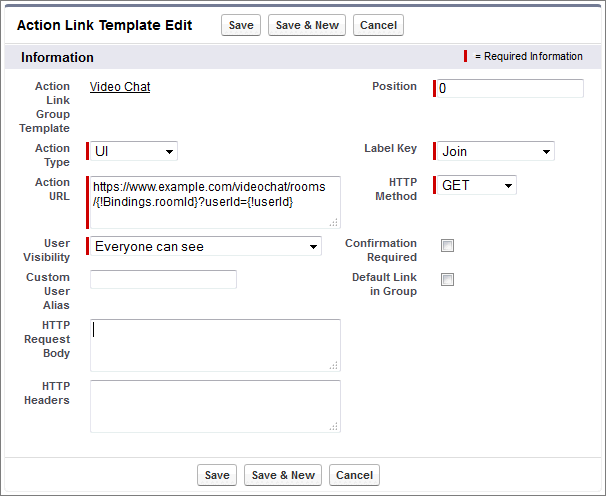Click the bottom Save & New button
606x496 pixels.
point(283,475)
